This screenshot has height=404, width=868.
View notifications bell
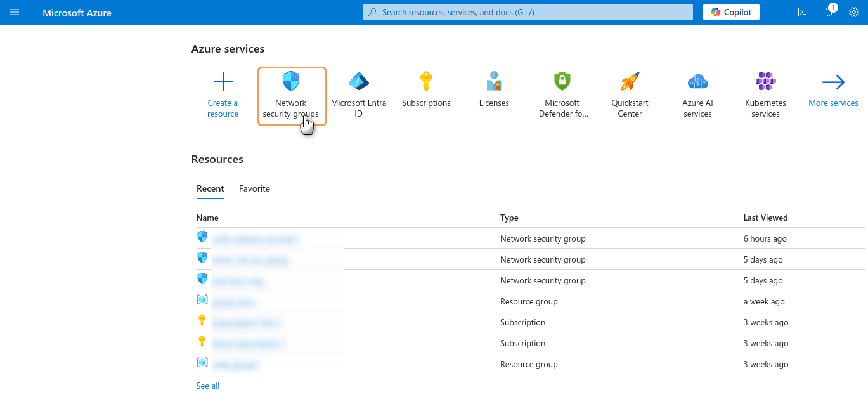point(829,13)
